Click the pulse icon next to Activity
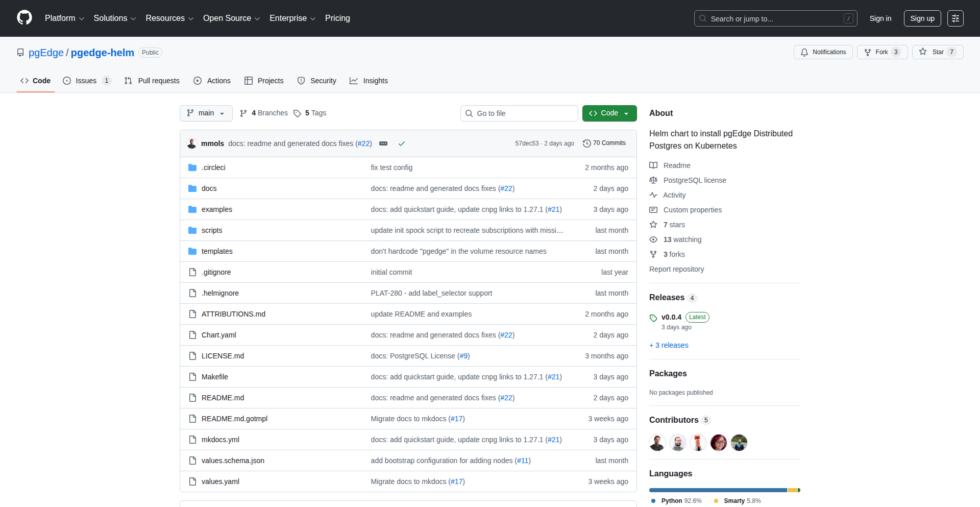This screenshot has width=980, height=507. [653, 195]
